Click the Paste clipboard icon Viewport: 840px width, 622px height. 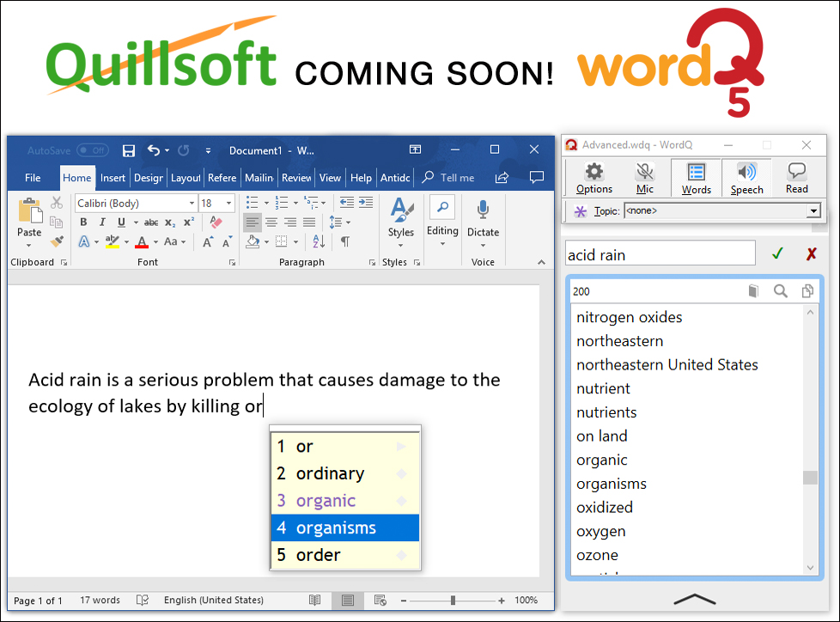30,210
